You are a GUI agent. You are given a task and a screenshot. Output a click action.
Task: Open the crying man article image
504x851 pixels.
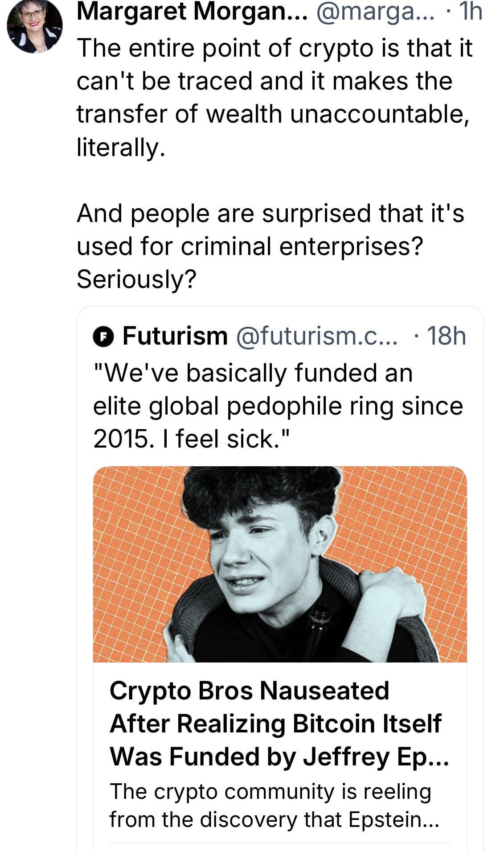click(280, 564)
